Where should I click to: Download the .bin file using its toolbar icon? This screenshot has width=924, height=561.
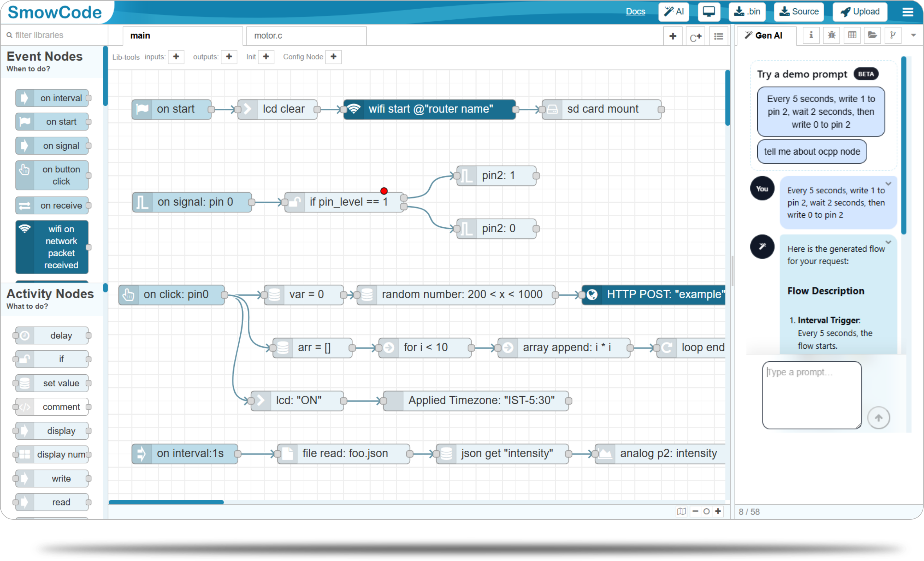click(747, 12)
